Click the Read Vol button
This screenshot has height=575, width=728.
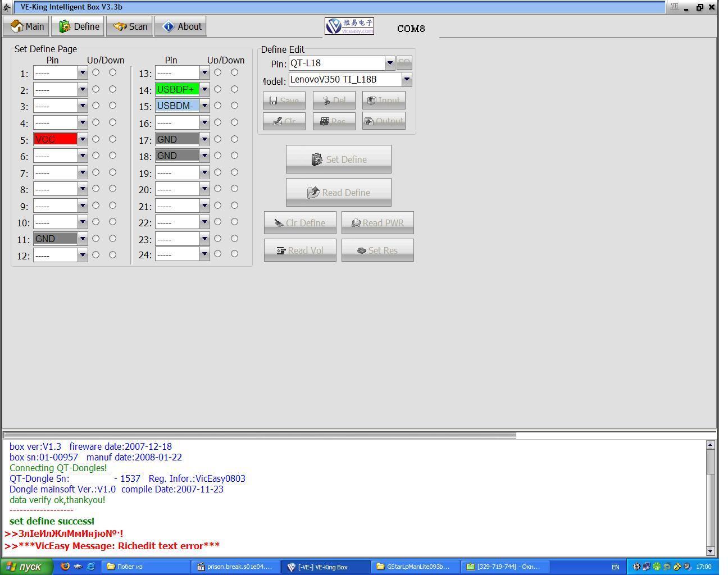click(x=300, y=250)
